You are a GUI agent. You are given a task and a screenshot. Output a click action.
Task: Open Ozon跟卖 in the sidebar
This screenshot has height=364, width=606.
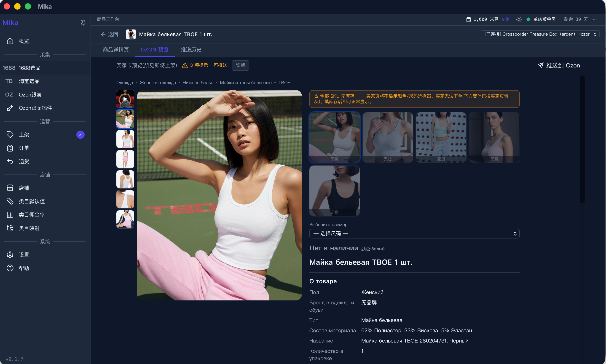click(x=45, y=94)
